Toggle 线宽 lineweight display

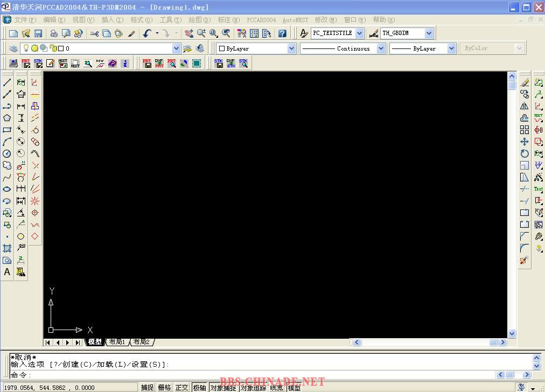277,388
